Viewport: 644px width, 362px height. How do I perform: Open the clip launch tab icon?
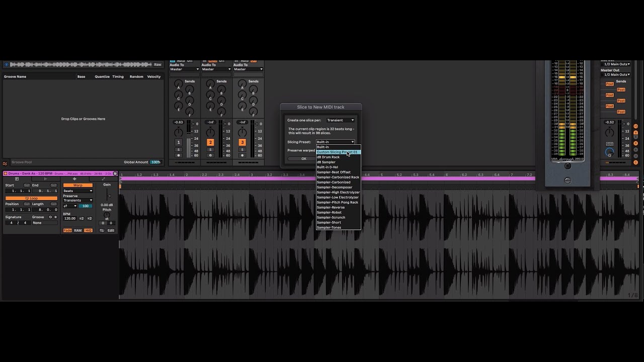point(45,179)
